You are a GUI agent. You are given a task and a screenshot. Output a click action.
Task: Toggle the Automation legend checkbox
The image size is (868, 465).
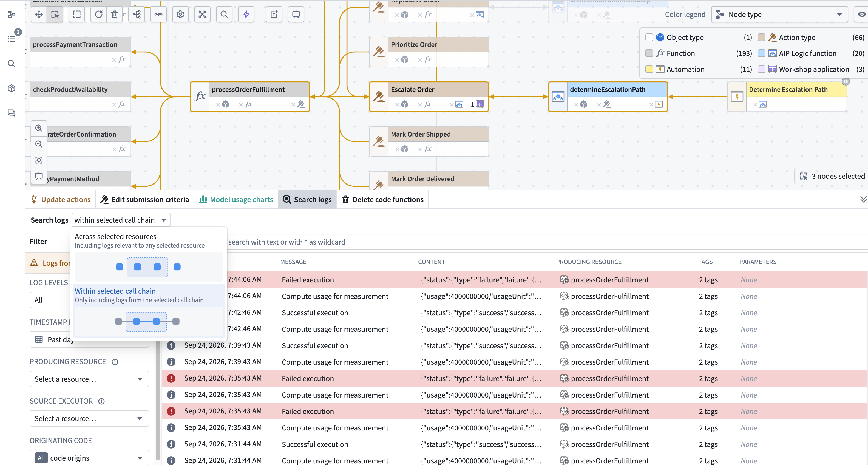tap(649, 69)
